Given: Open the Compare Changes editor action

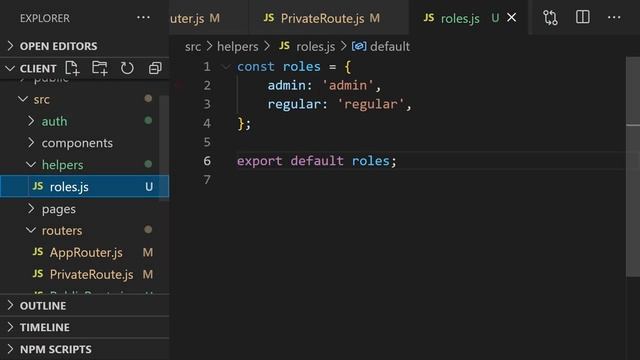Looking at the screenshot, I should (x=550, y=18).
